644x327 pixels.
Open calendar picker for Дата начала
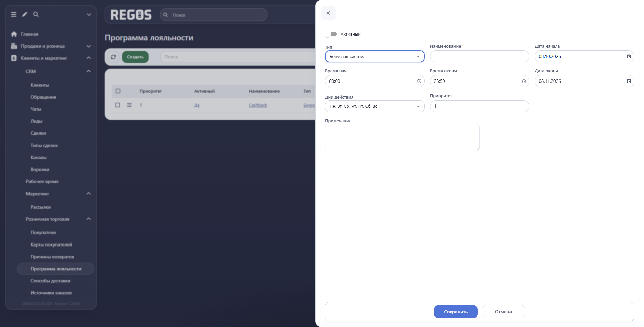click(629, 56)
